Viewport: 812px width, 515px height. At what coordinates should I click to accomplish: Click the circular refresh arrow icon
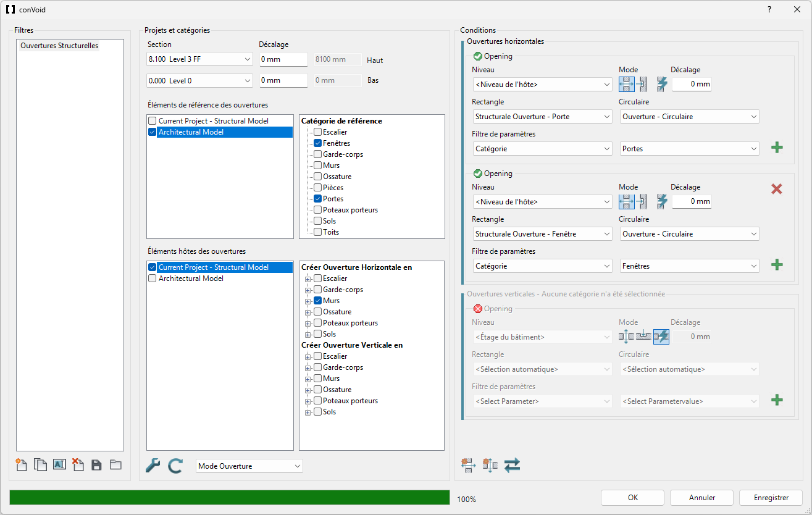tap(175, 466)
